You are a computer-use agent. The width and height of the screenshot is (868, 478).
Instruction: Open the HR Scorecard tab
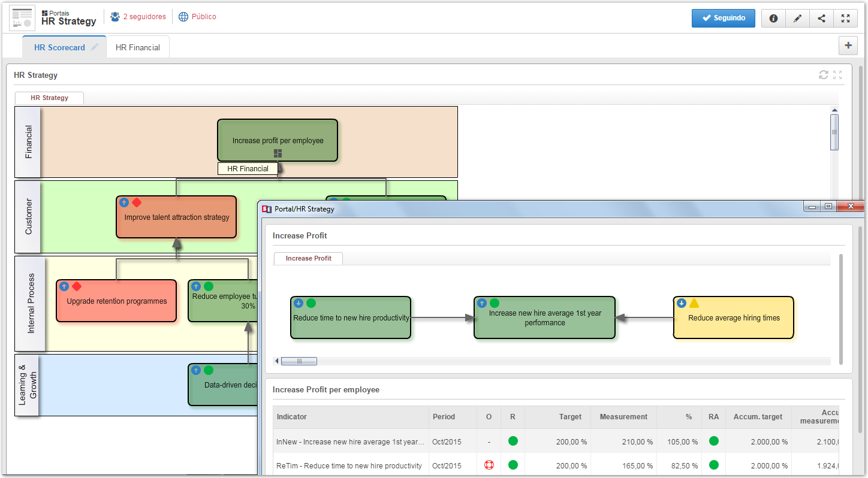(x=59, y=47)
